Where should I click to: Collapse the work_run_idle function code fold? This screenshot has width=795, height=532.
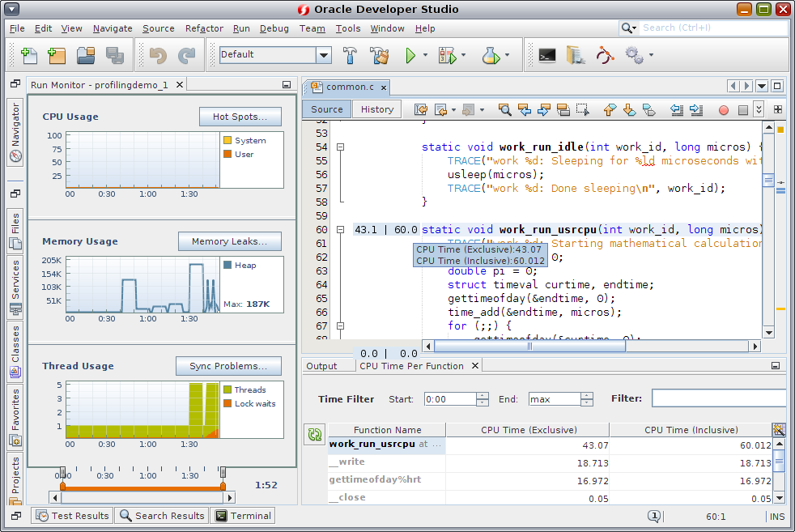[341, 147]
